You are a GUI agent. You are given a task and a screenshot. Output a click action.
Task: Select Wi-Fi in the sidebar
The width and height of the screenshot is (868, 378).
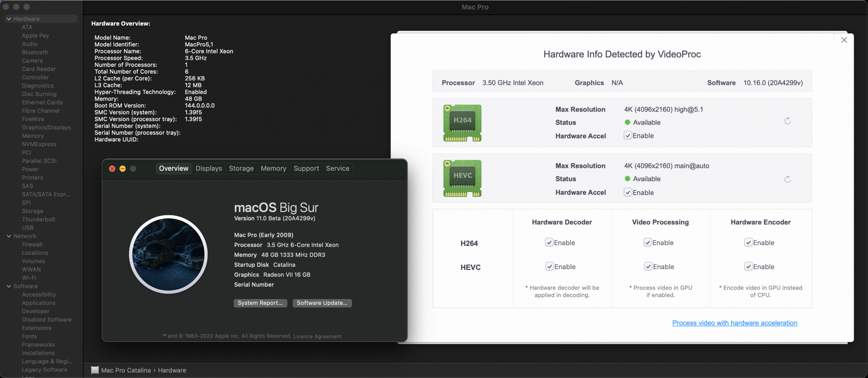pyautogui.click(x=29, y=278)
